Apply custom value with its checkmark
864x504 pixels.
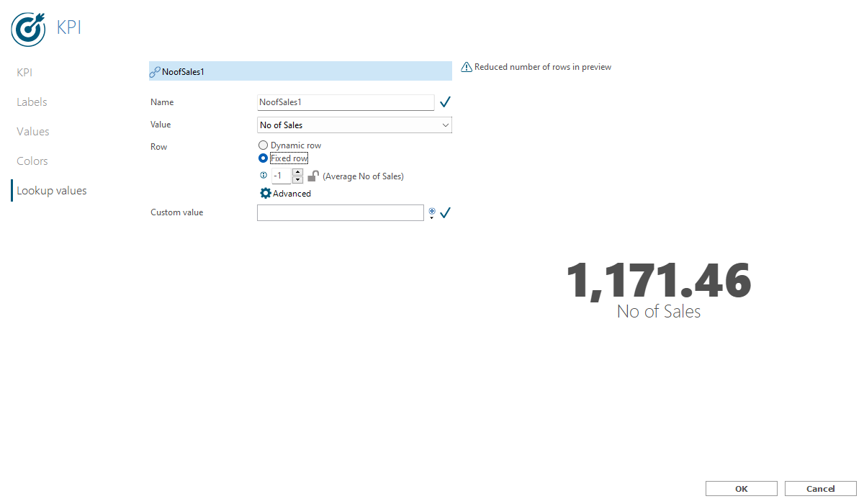click(x=445, y=212)
